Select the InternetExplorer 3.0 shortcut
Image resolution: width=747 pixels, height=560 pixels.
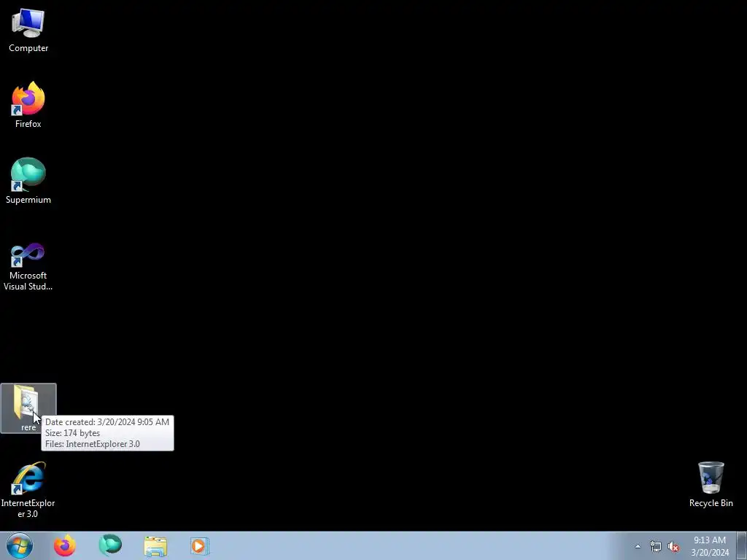(x=28, y=489)
